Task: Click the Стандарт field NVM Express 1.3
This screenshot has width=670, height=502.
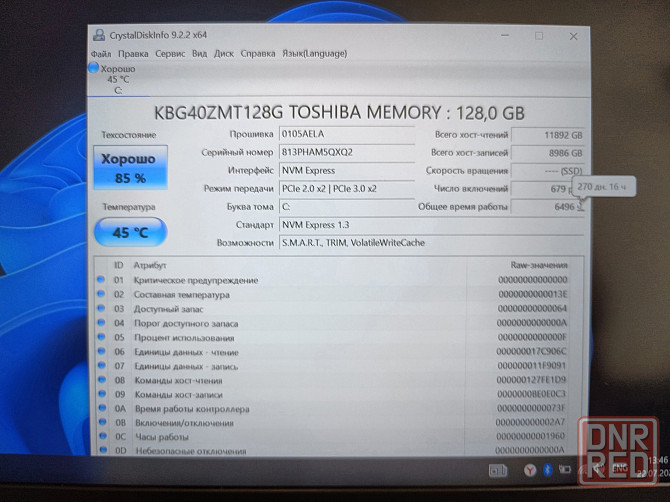Action: tap(431, 225)
